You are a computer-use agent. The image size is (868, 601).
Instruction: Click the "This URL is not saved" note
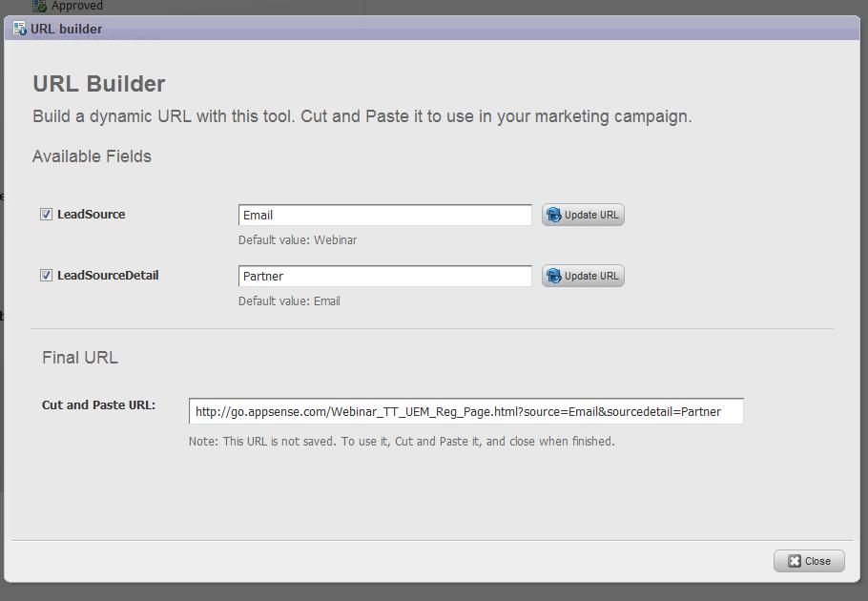402,442
